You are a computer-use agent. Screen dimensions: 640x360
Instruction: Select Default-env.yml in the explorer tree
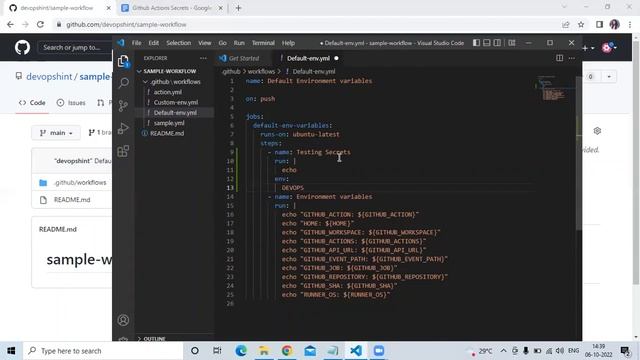coord(175,112)
